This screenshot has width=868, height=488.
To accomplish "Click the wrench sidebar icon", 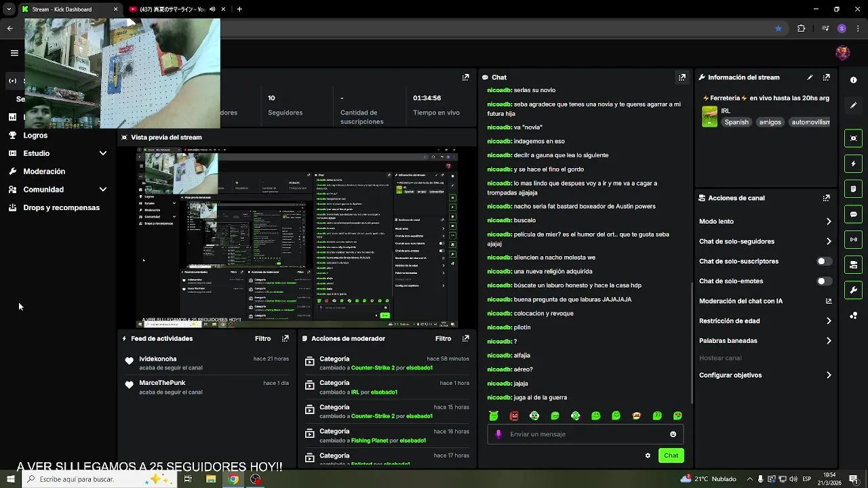I will point(853,290).
